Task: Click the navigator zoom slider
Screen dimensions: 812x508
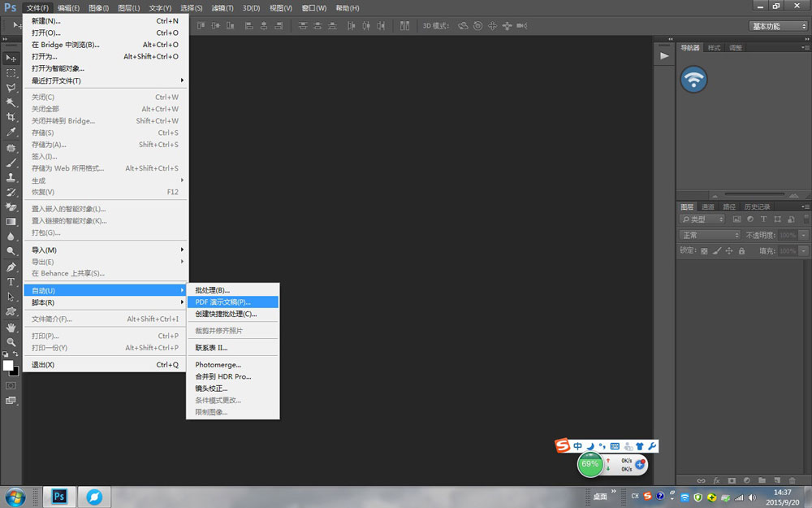Action: click(x=754, y=195)
